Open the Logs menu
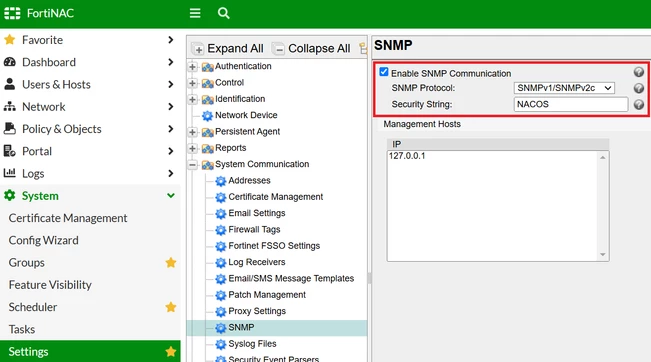Viewport: 651px width, 362px height. 90,173
